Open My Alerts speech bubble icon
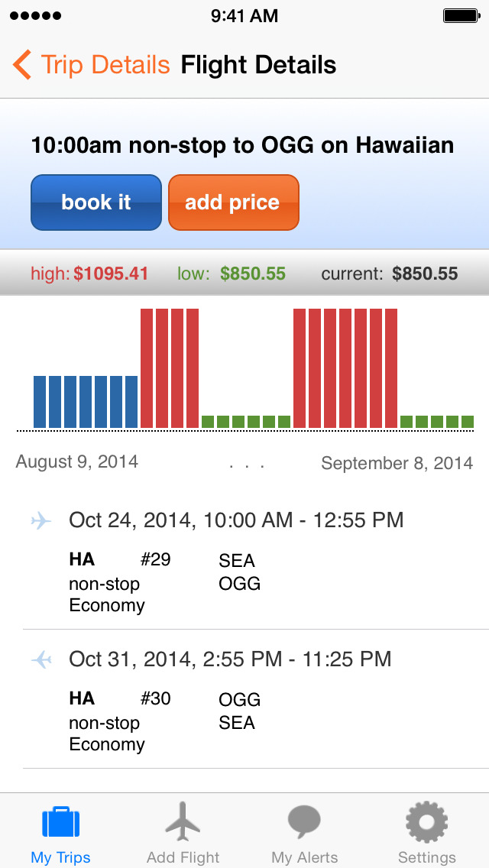489x868 pixels. click(304, 823)
